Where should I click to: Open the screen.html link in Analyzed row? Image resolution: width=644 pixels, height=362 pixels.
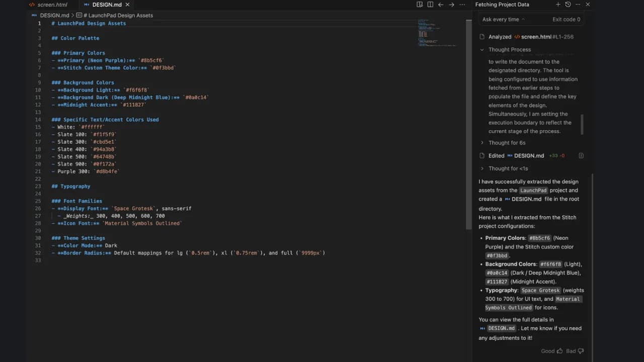click(536, 37)
